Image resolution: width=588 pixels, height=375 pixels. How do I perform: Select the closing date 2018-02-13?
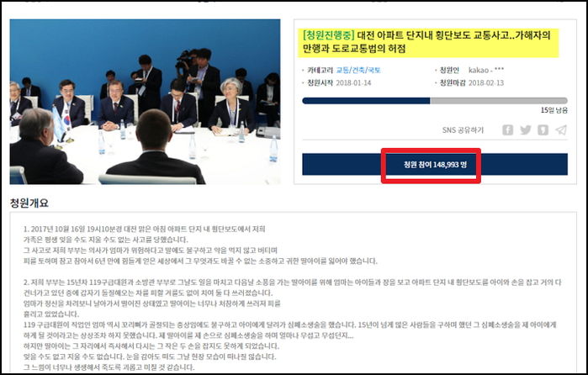click(486, 83)
